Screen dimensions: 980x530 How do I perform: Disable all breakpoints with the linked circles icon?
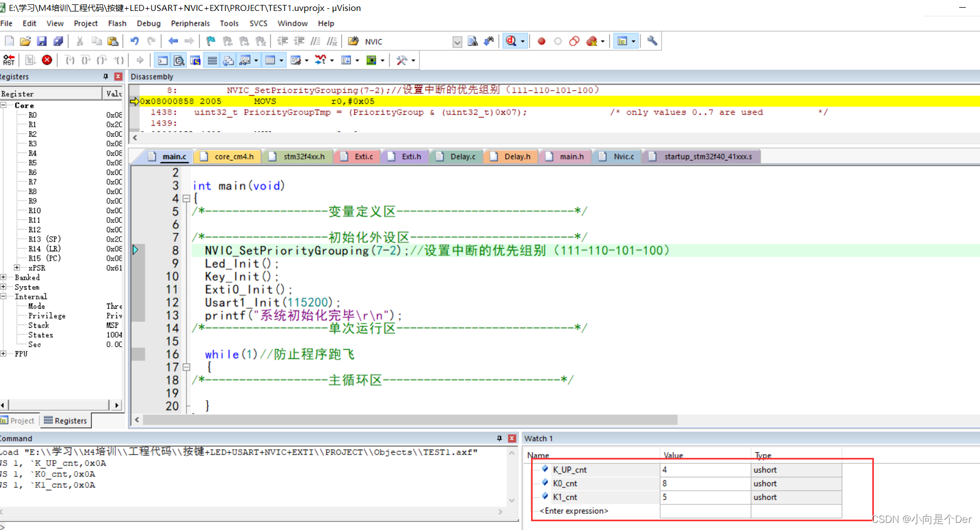[x=574, y=41]
